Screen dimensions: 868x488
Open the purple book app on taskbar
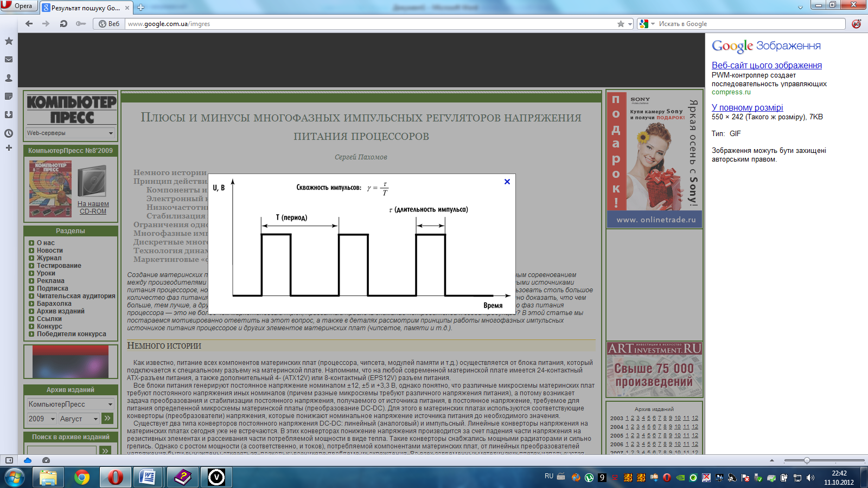[x=183, y=478]
